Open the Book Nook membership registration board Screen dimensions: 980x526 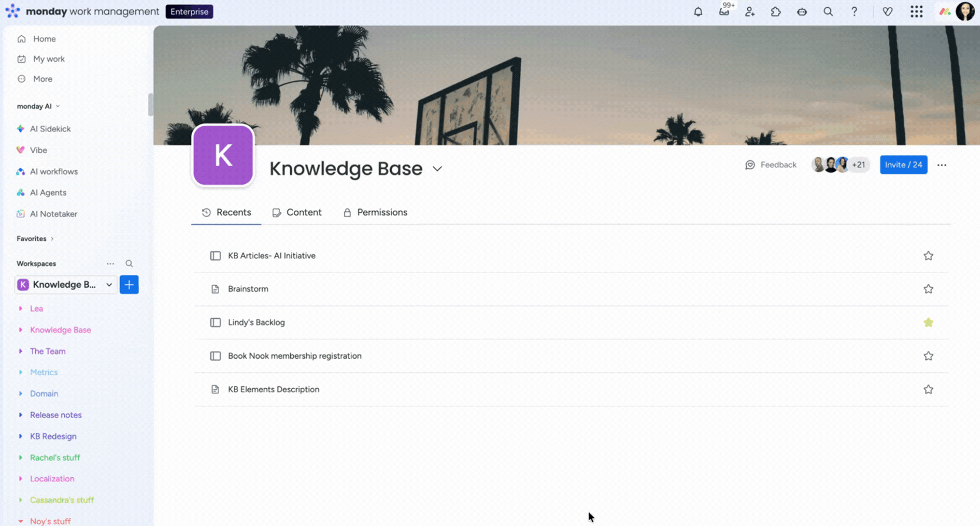[294, 356]
